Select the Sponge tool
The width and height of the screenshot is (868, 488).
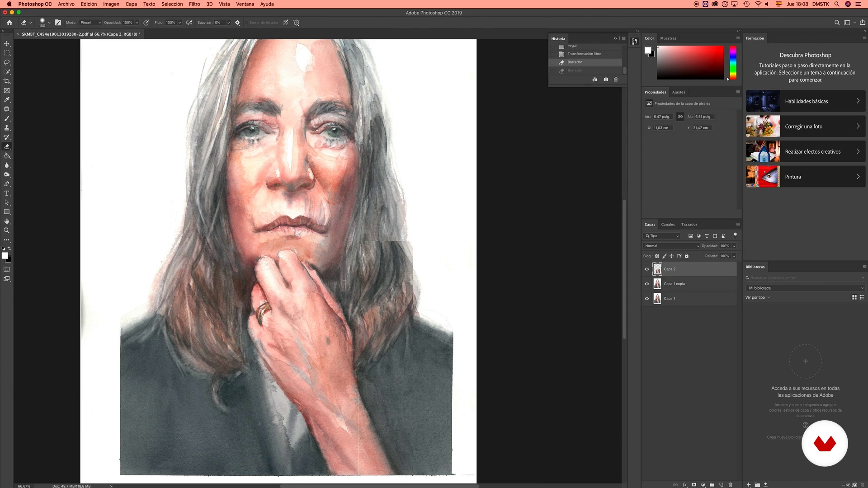(x=7, y=174)
